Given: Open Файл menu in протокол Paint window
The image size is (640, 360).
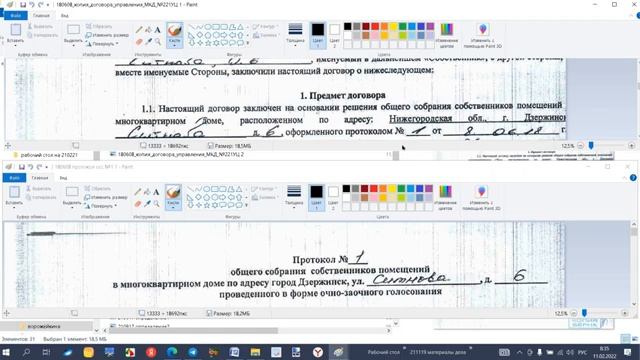Looking at the screenshot, I should [14, 178].
